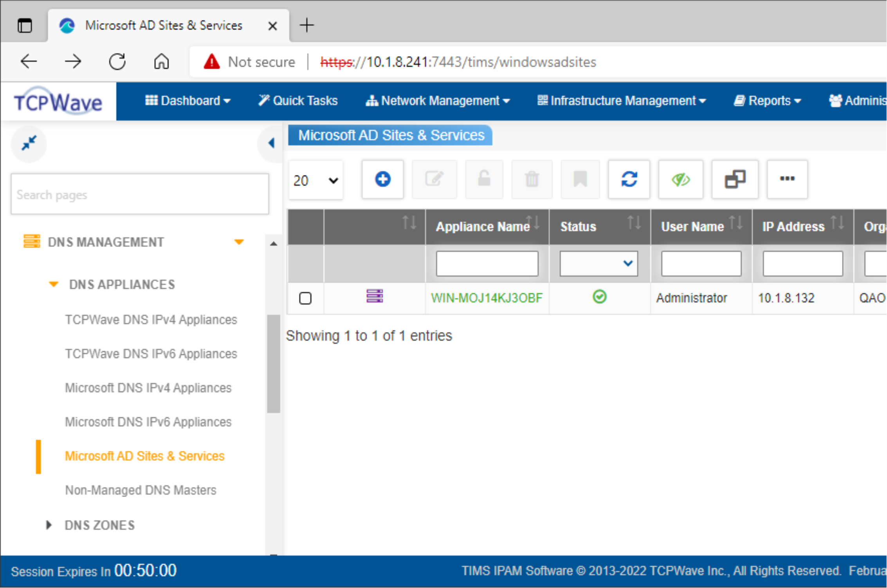The image size is (887, 588).
Task: Open the three-dots more options button
Action: click(787, 180)
